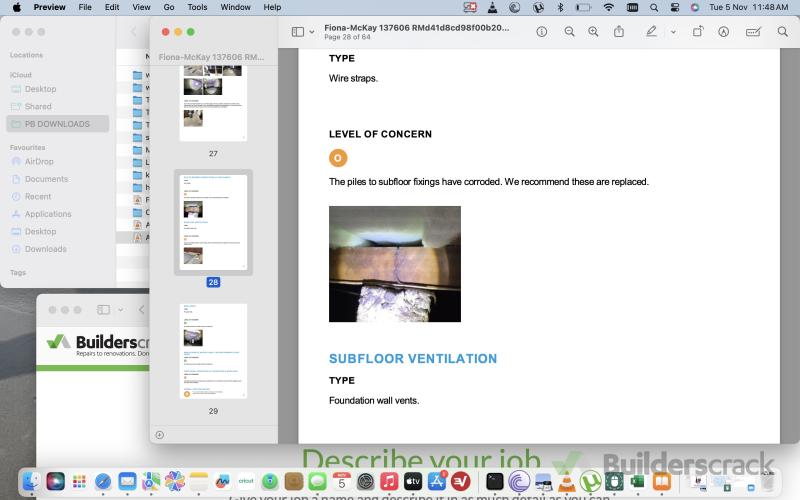This screenshot has height=500, width=800.
Task: Zoom in the PDF page
Action: (x=593, y=32)
